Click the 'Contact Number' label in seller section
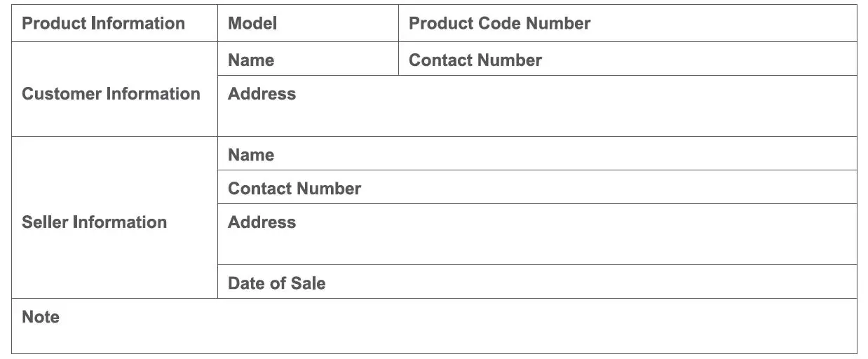The image size is (868, 359). (294, 189)
